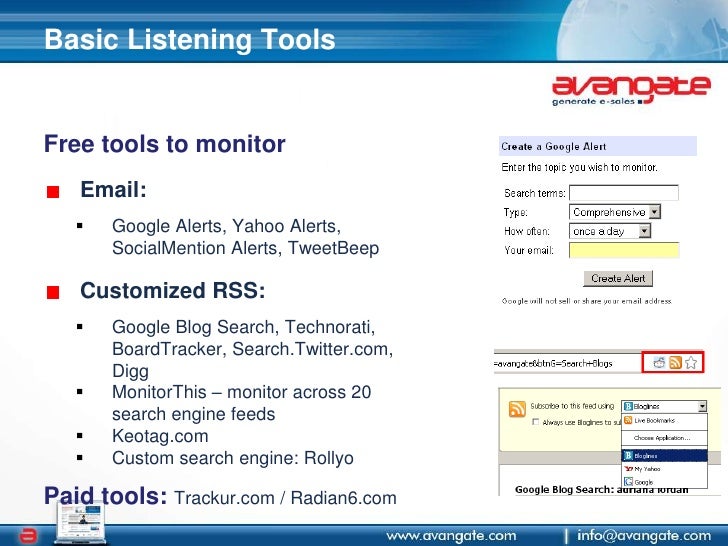Click 'Create a Google Alert' header
This screenshot has height=546, width=728.
pos(598,146)
